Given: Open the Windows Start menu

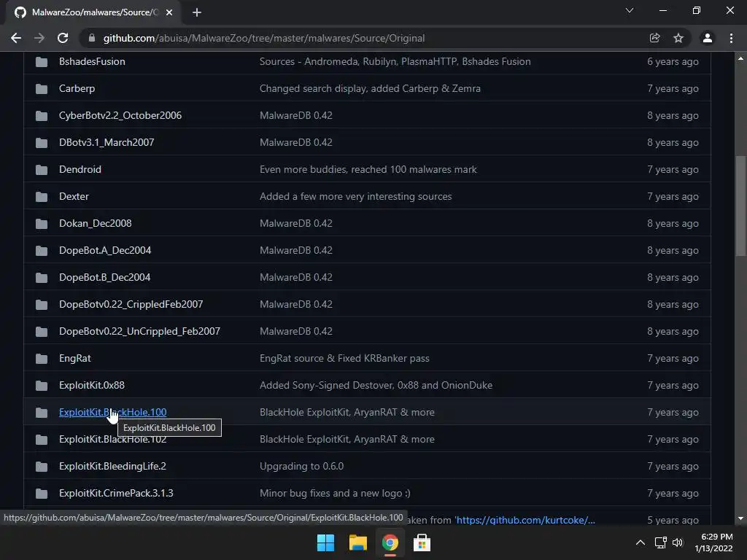Looking at the screenshot, I should coord(326,542).
